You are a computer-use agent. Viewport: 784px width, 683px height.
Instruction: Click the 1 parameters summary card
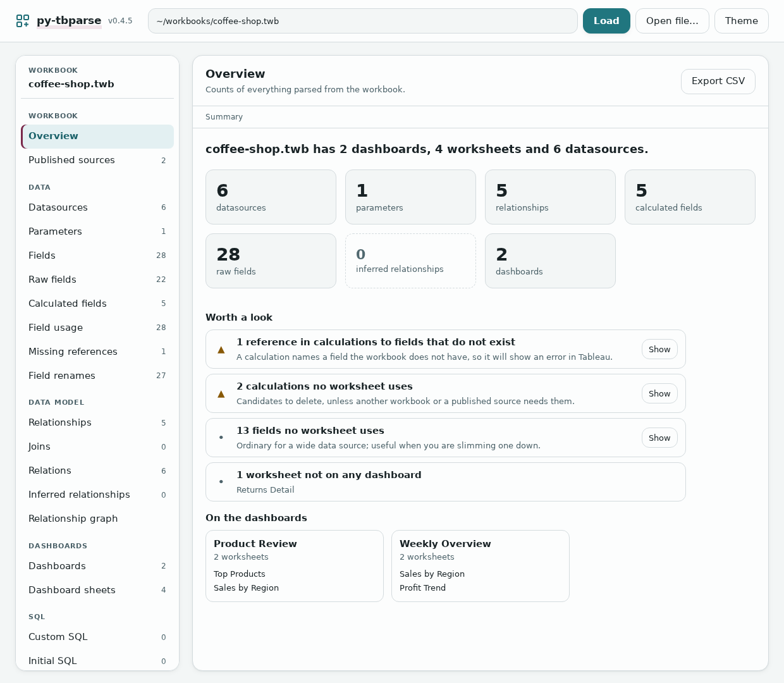tap(410, 197)
